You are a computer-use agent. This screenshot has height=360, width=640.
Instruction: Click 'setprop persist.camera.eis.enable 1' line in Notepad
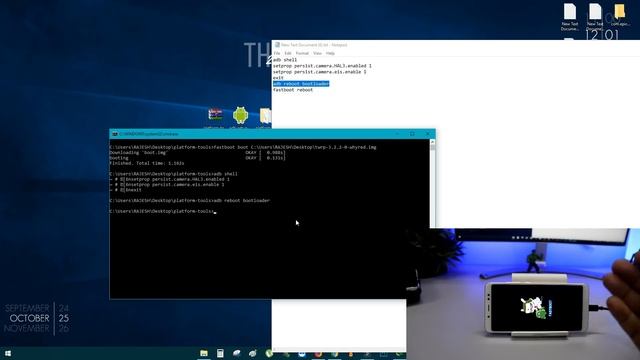320,72
